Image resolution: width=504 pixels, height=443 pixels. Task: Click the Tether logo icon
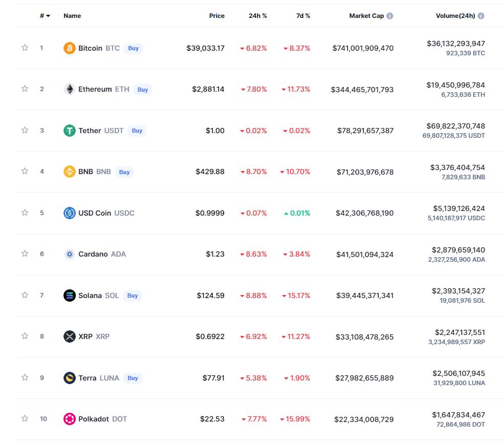(x=69, y=131)
